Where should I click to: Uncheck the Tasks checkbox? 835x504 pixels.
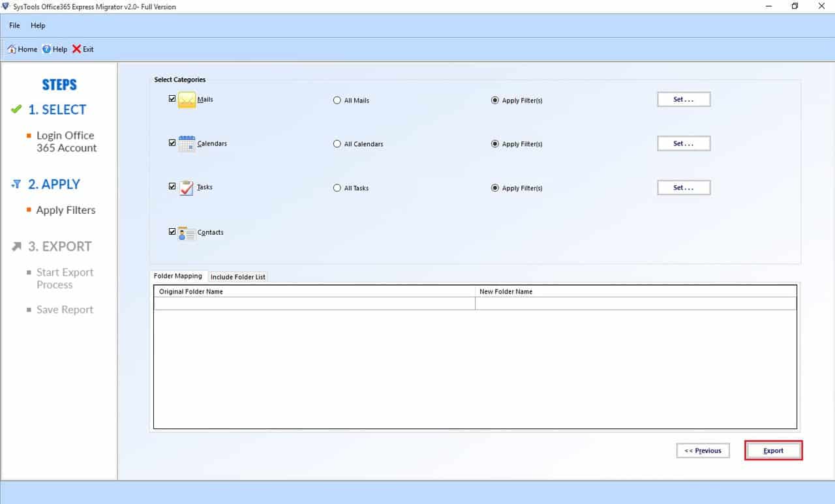pos(172,186)
